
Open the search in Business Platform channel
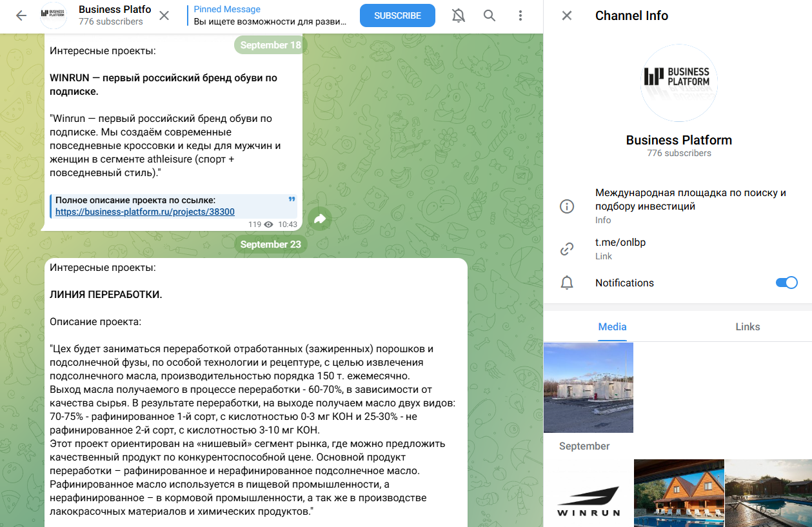[489, 15]
